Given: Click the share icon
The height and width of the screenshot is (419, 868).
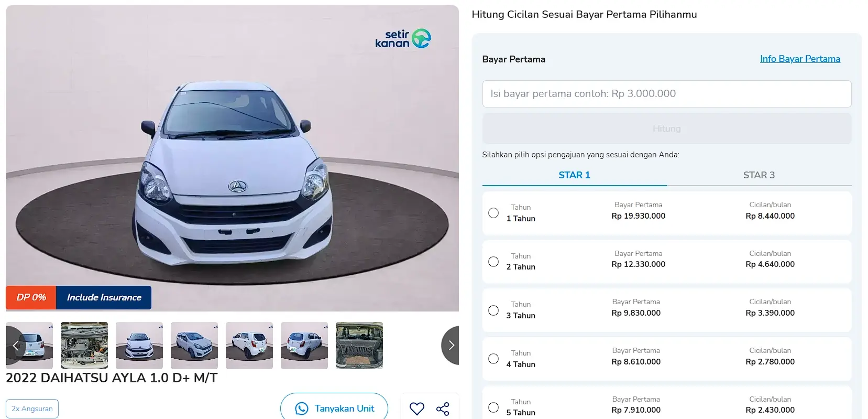Looking at the screenshot, I should pyautogui.click(x=443, y=409).
